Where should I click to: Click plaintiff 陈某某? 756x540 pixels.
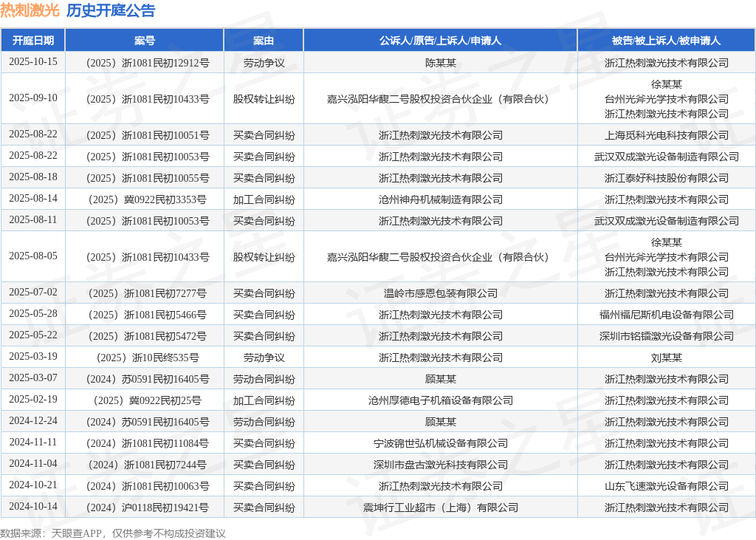pyautogui.click(x=440, y=63)
